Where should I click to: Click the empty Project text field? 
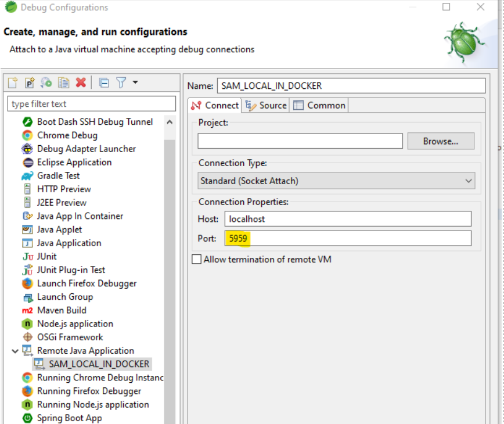pos(300,141)
